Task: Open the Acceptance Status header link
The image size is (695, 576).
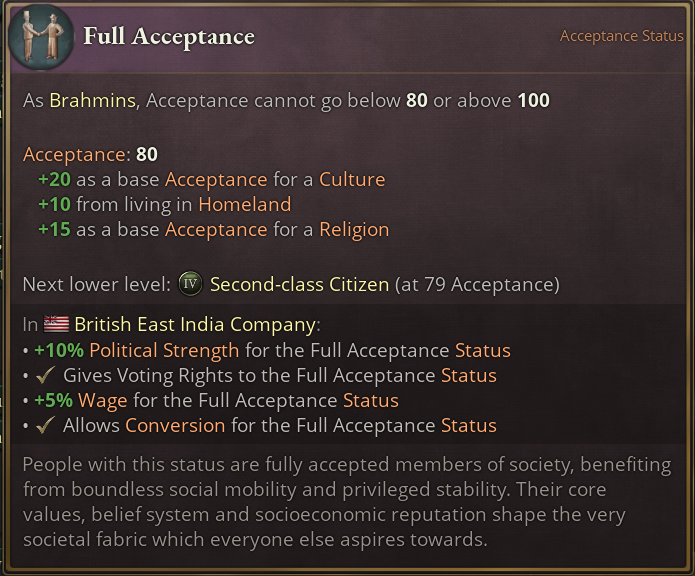Action: coord(621,36)
